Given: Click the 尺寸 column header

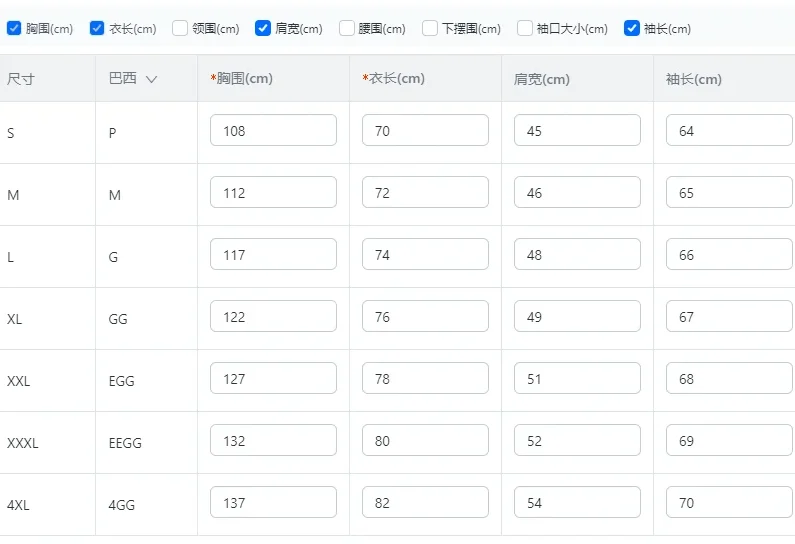Looking at the screenshot, I should (x=21, y=79).
